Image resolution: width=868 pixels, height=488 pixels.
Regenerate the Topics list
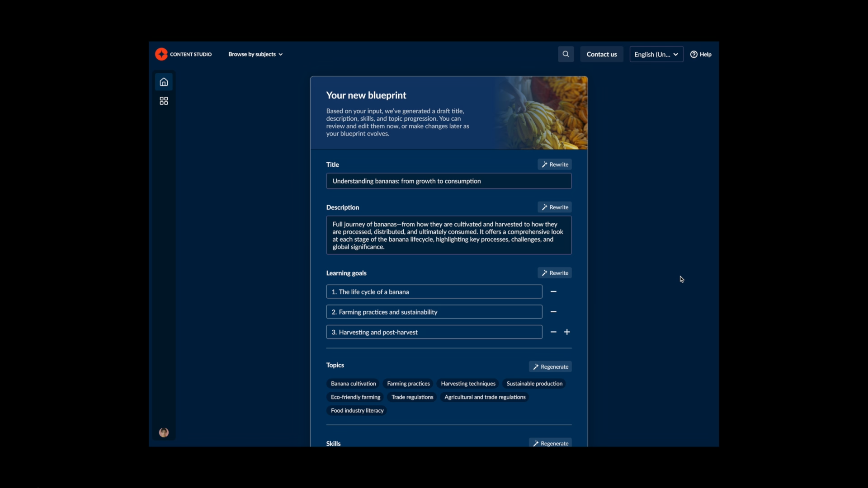coord(550,367)
